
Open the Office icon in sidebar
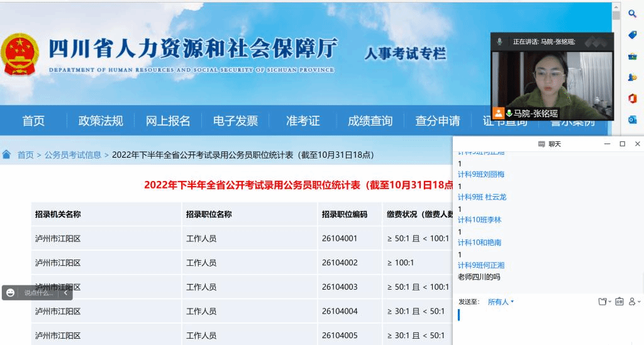point(633,98)
